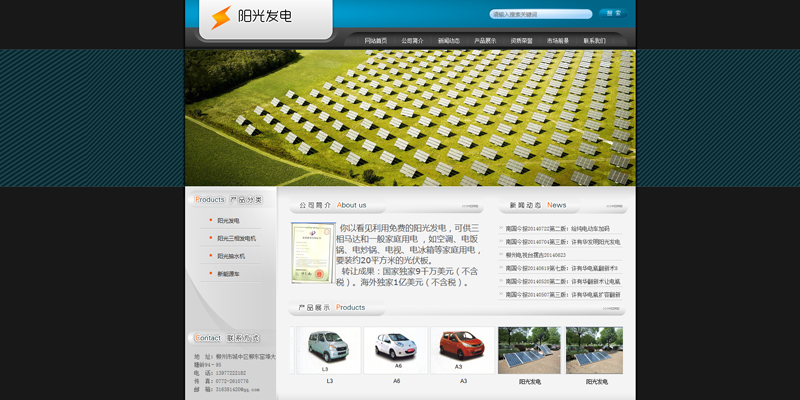The width and height of the screenshot is (800, 400).
Task: Click the silver L3 van thumbnail
Action: (x=329, y=349)
